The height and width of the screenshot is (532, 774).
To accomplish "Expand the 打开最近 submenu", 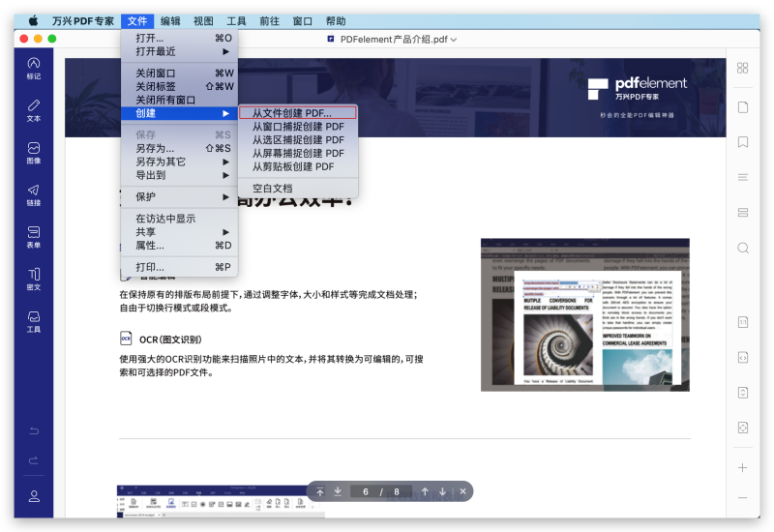I will click(x=179, y=51).
